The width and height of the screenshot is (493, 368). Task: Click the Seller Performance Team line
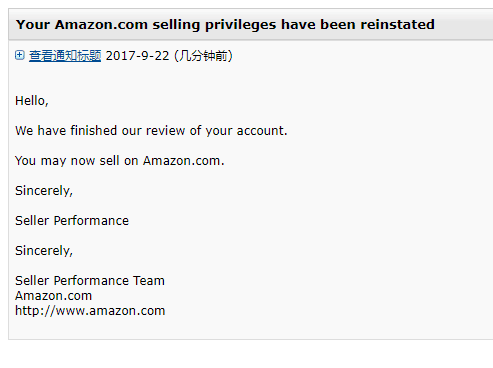(x=90, y=281)
